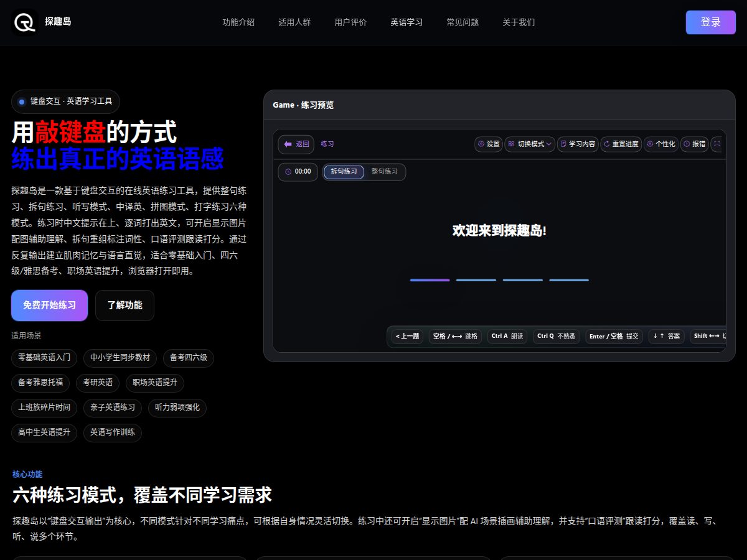Select the 备考雅思托福 tag
The height and width of the screenshot is (560, 747).
click(40, 383)
